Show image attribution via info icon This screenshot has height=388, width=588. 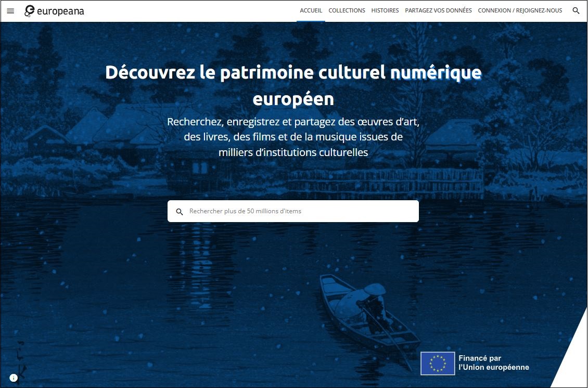pos(14,378)
